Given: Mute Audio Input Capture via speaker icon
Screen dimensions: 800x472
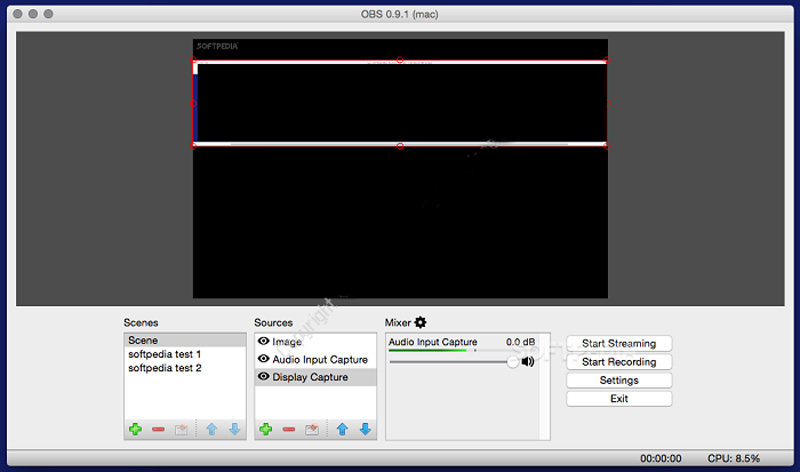Looking at the screenshot, I should (528, 361).
